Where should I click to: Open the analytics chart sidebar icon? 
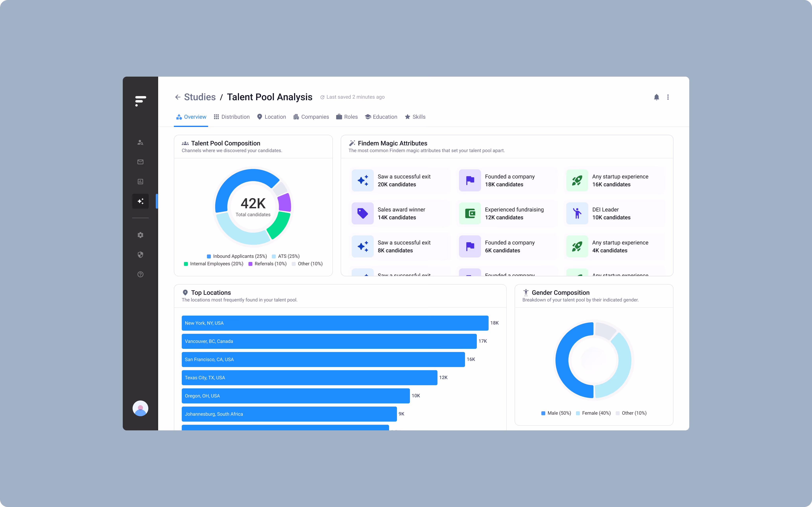point(140,181)
